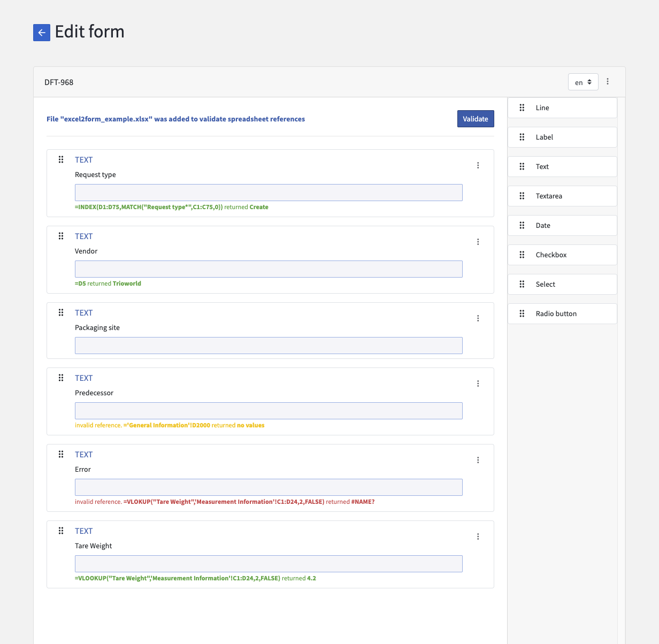Click the excel2form_example.xlsx file reference text
This screenshot has height=644, width=659.
tap(175, 119)
